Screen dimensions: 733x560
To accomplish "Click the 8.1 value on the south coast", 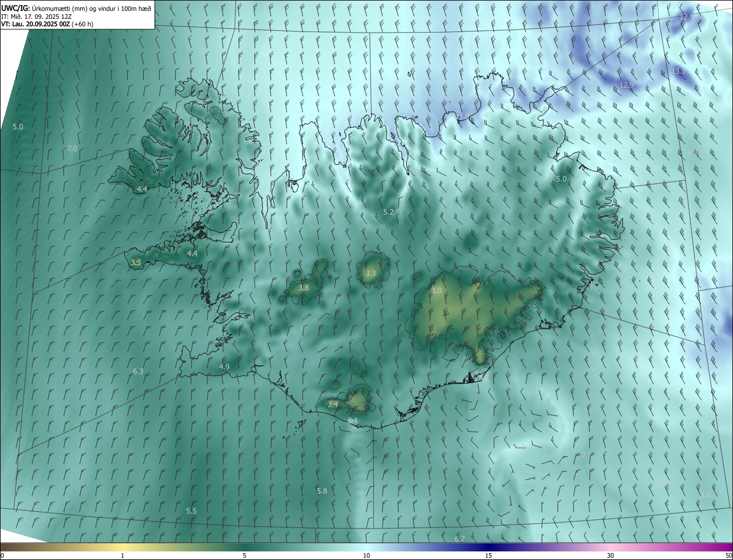I will pos(353,421).
